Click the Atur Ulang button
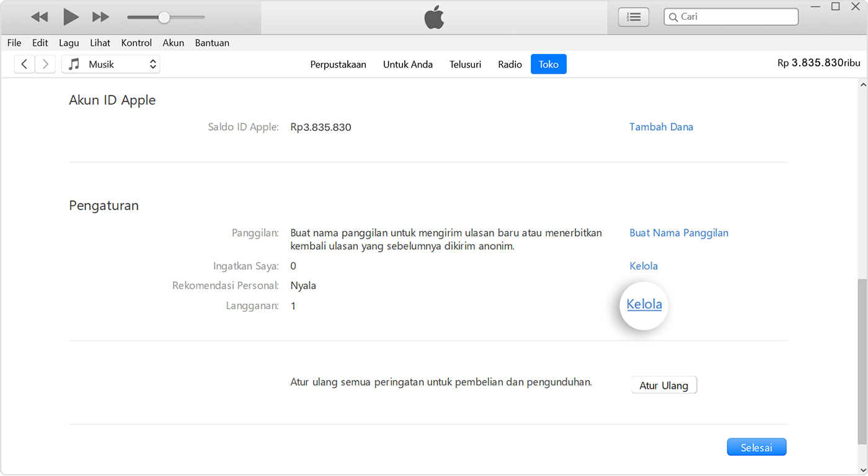This screenshot has height=476, width=868. 664,385
